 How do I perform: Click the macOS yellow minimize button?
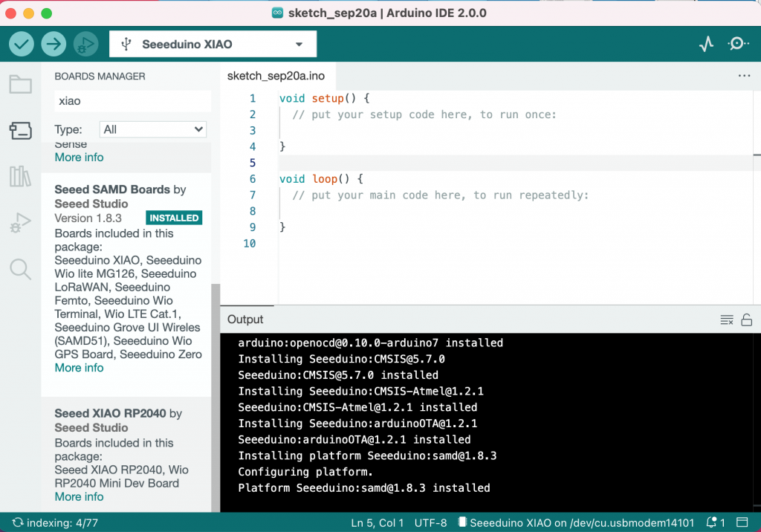[29, 13]
